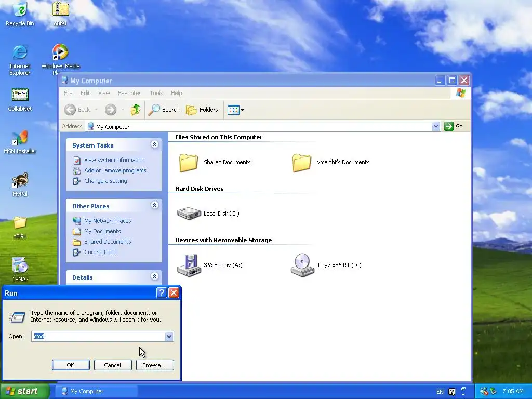Open the oBl91 zip archive on the desktop
Viewport: 532px width, 399px height.
click(x=60, y=14)
